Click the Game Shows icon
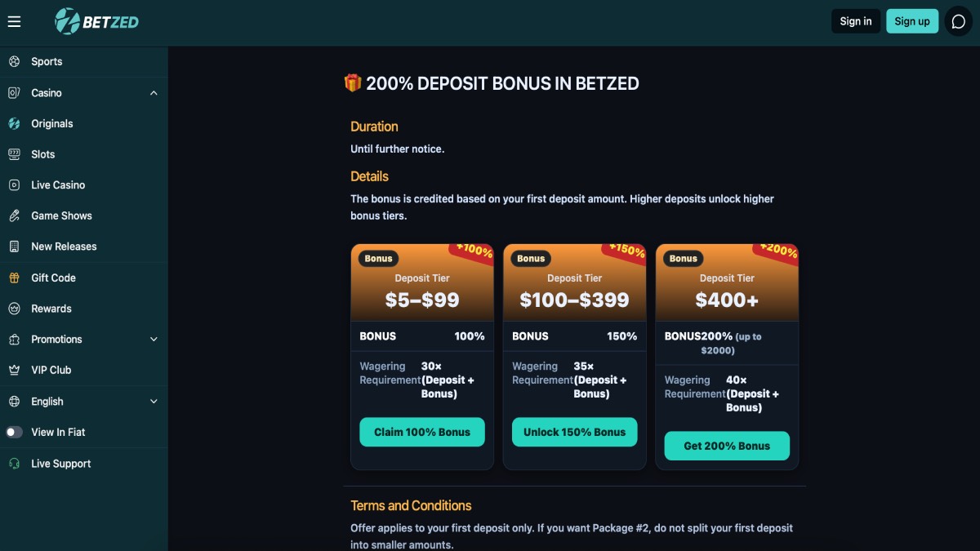The height and width of the screenshot is (551, 980). coord(14,216)
